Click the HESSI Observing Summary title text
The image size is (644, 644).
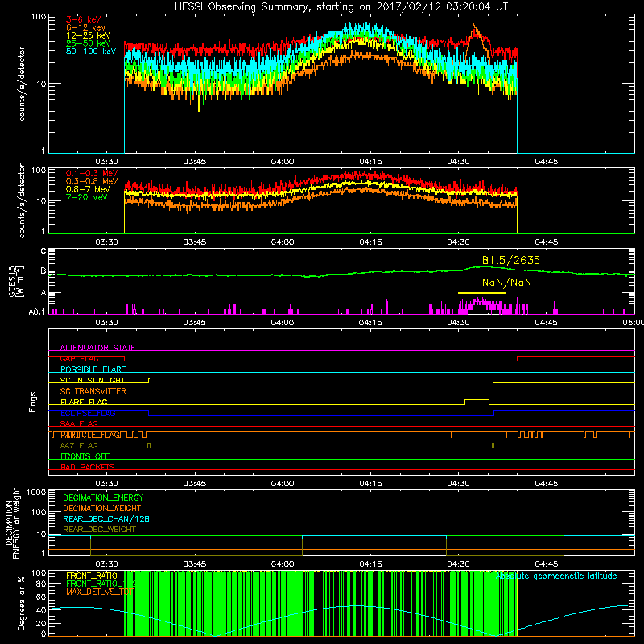click(x=341, y=7)
